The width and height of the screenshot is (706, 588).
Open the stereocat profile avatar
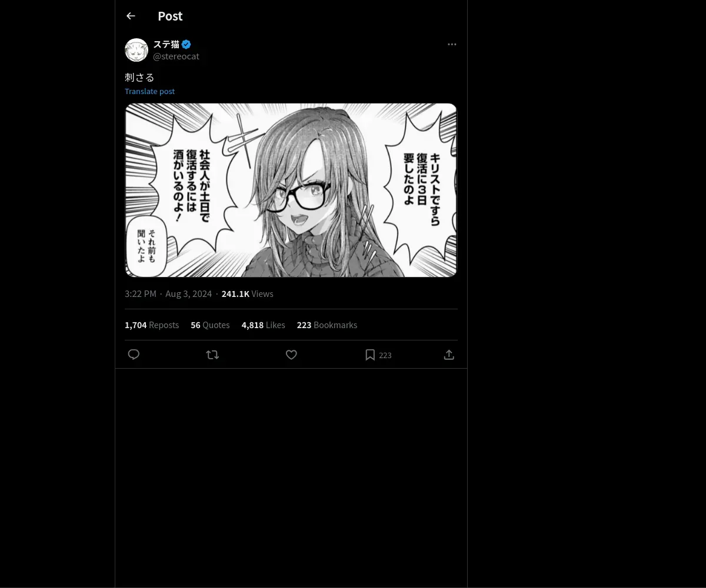coord(136,50)
